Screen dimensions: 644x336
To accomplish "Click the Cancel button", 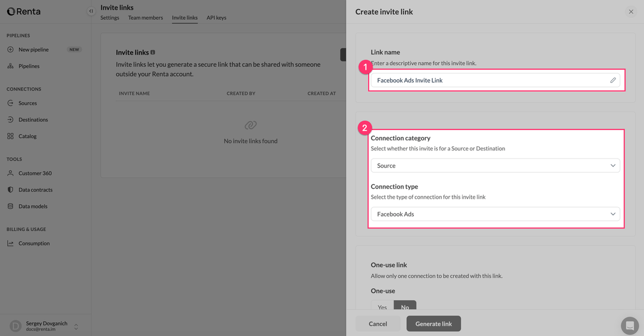I will click(378, 323).
